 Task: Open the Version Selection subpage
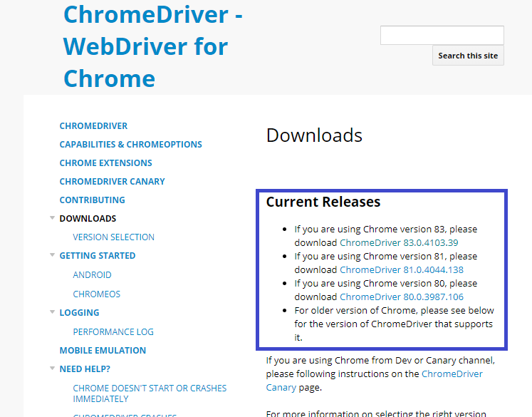click(114, 237)
